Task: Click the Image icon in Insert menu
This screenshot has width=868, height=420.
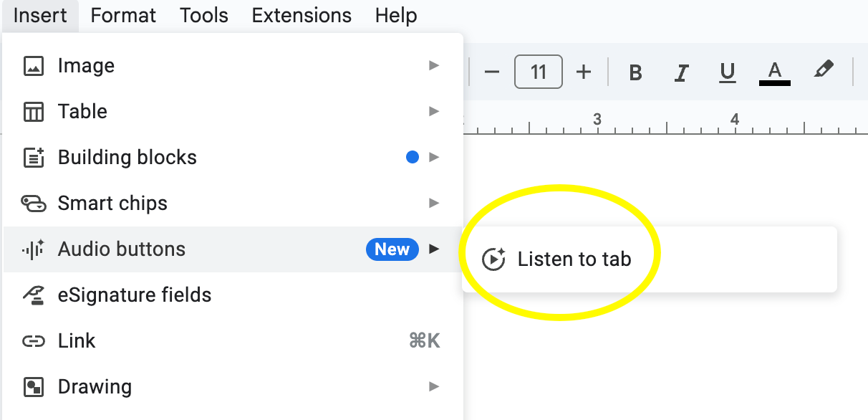Action: coord(34,66)
